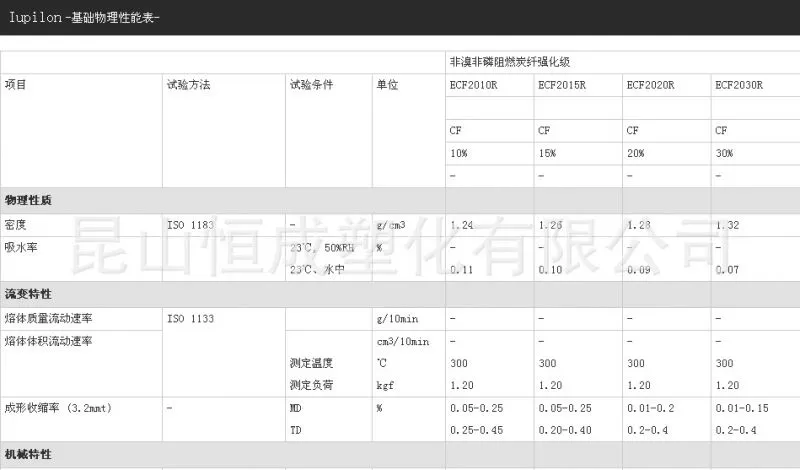Screen dimensions: 800x470
Task: Select the ECF2010R grade header
Action: coord(473,85)
